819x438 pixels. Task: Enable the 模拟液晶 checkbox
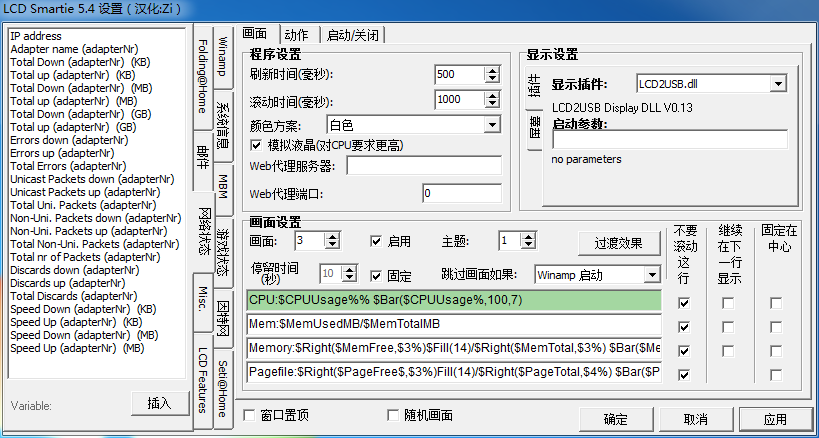pyautogui.click(x=256, y=145)
